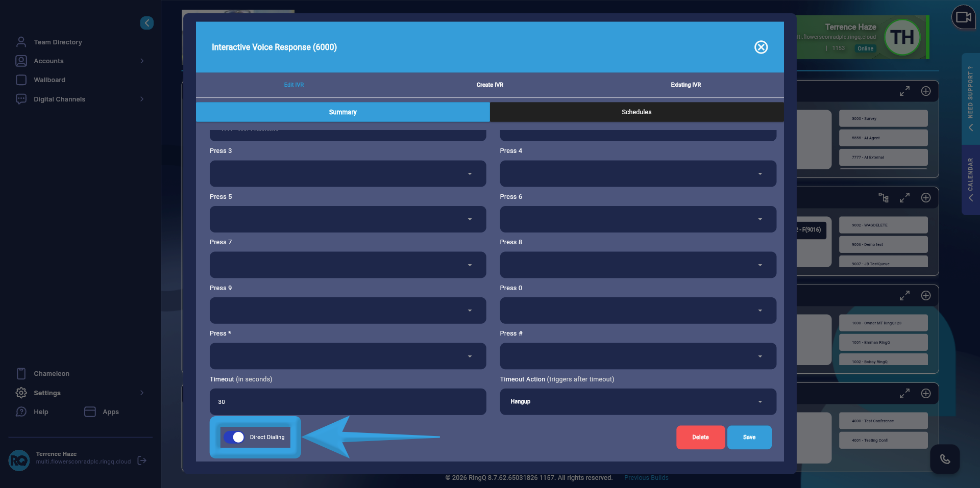The image size is (980, 488).
Task: Save the IVR configuration
Action: point(749,437)
